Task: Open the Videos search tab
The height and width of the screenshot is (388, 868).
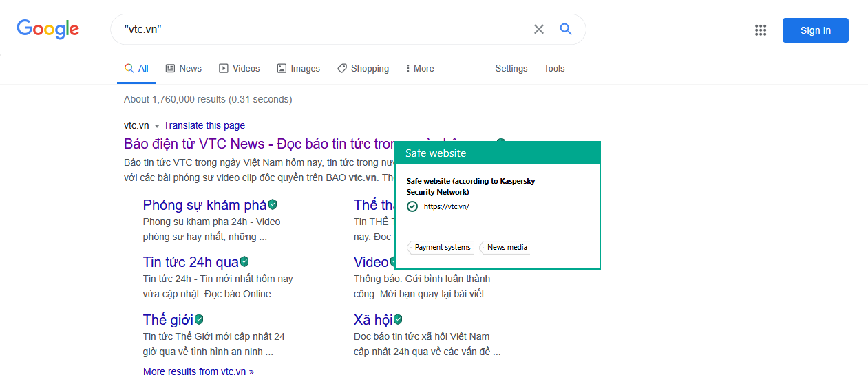Action: click(x=240, y=69)
